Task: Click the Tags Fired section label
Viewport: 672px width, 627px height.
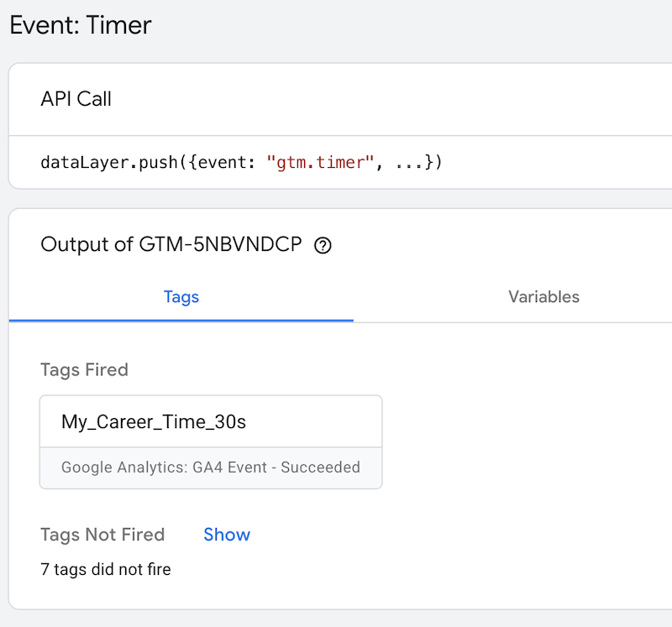Action: tap(84, 369)
